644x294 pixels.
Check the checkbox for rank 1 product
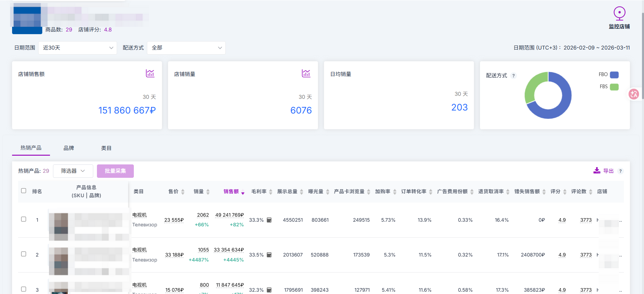pyautogui.click(x=23, y=219)
